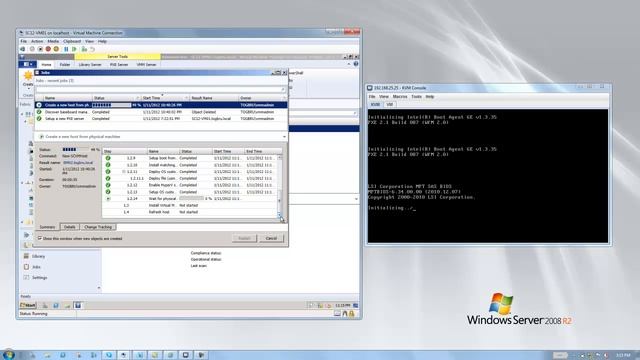Click the green check icon of step 1.2.12
The image size is (640, 360).
click(x=108, y=185)
